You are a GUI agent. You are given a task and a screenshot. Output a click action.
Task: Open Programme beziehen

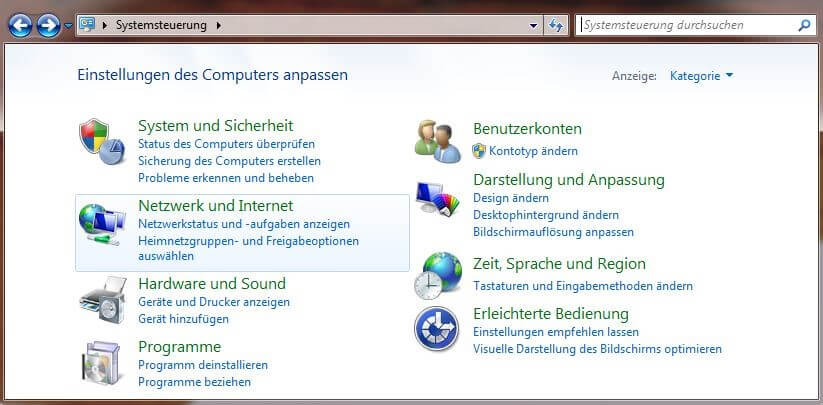pos(194,382)
